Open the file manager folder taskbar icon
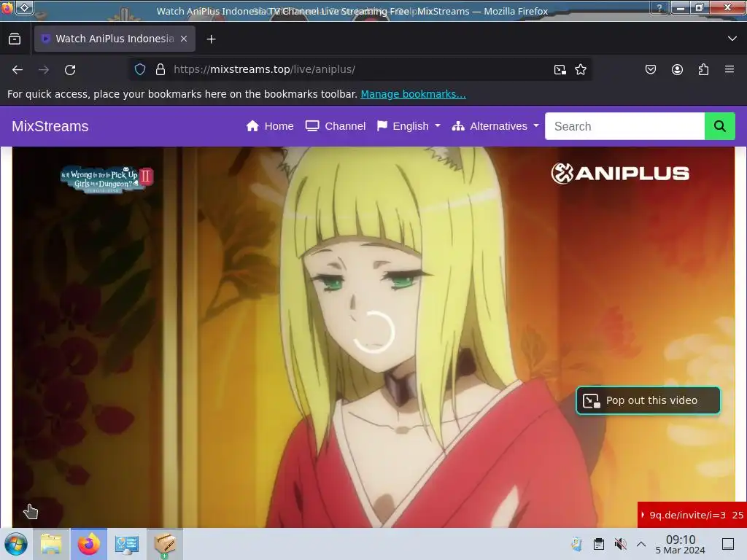747x560 pixels. click(51, 544)
